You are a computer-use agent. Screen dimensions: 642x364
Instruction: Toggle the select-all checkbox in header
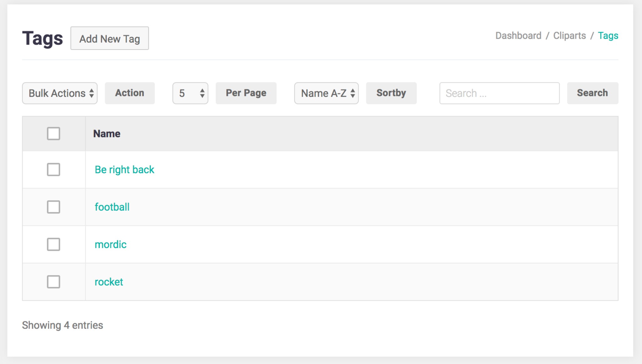coord(53,134)
